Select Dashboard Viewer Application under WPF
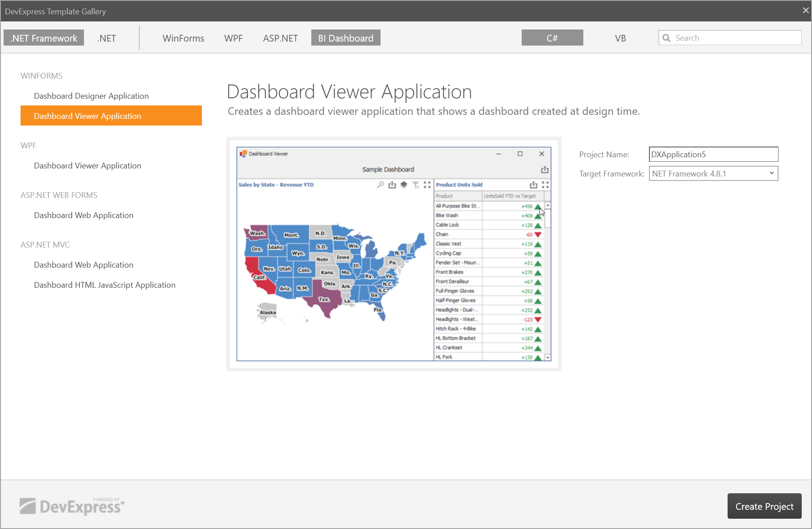The height and width of the screenshot is (529, 812). pos(111,165)
